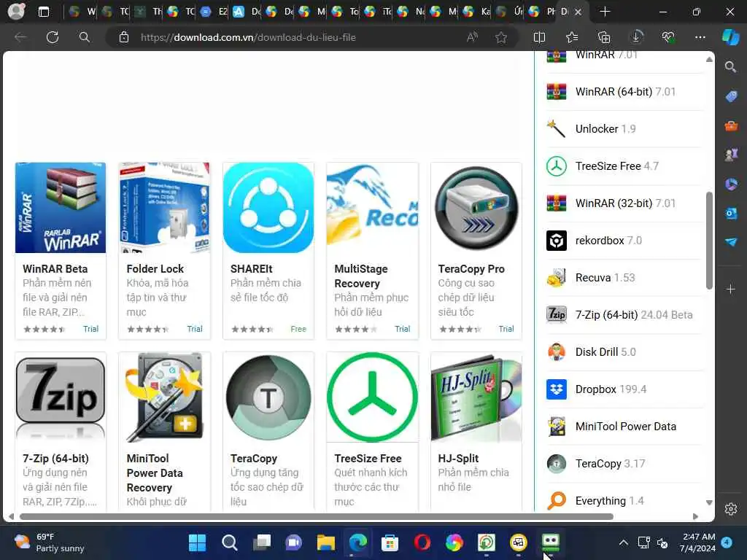
Task: Click the Dropbox icon in the side list
Action: 556,389
